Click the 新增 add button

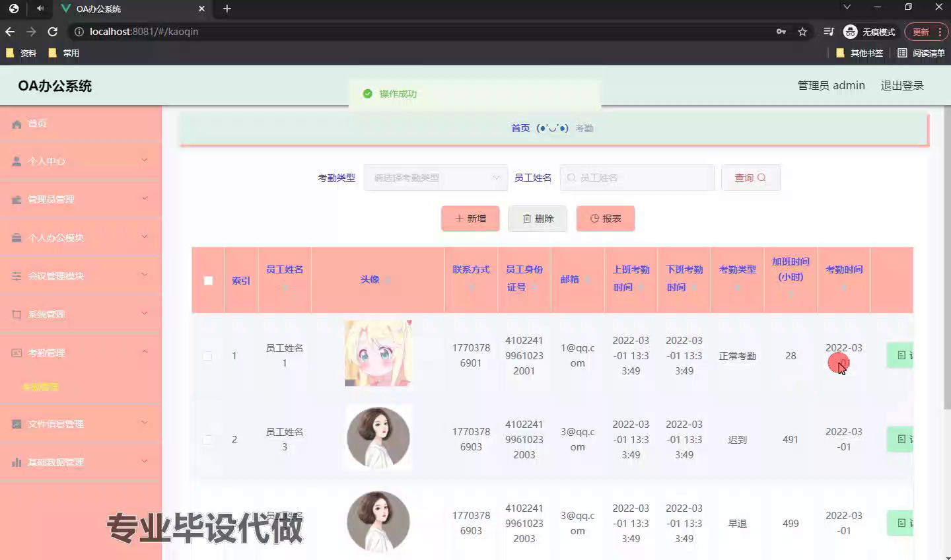(470, 219)
